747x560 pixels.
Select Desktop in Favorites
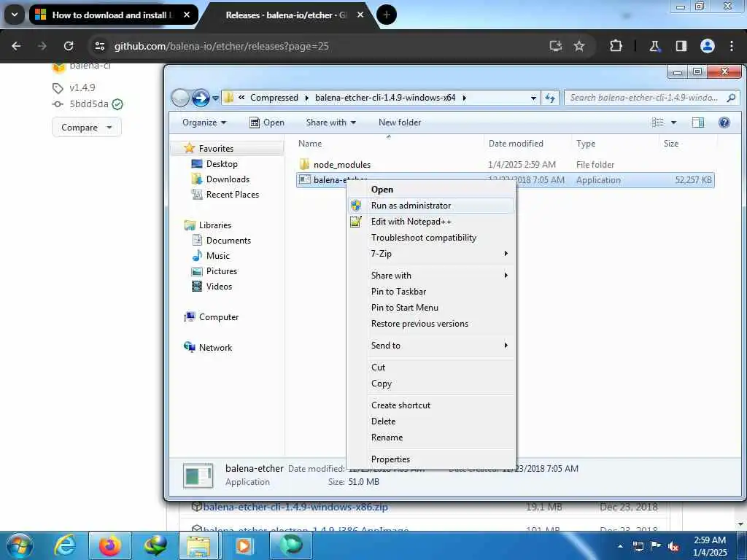point(222,164)
